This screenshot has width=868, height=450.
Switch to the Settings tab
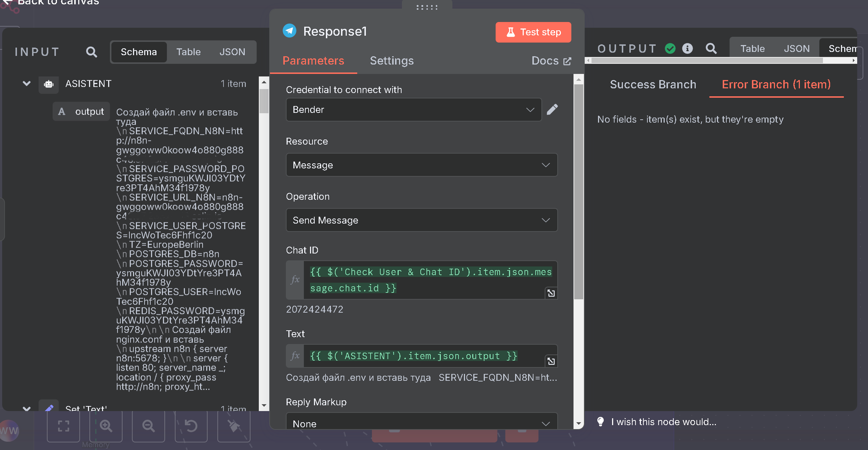click(x=392, y=61)
